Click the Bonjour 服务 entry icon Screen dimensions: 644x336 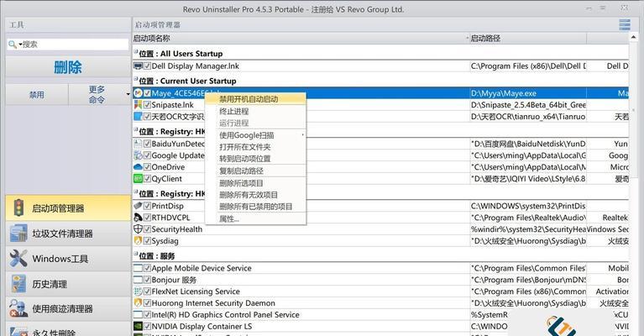[138, 280]
